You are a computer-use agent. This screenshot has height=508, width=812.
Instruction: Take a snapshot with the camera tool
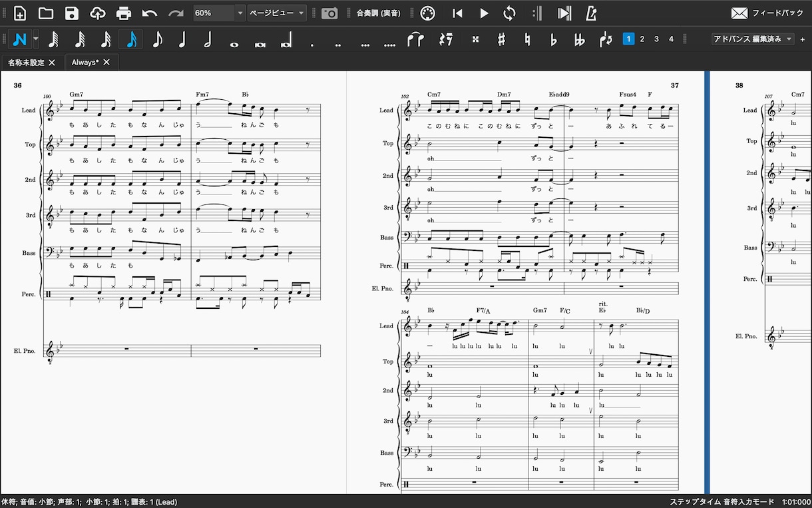coord(329,13)
